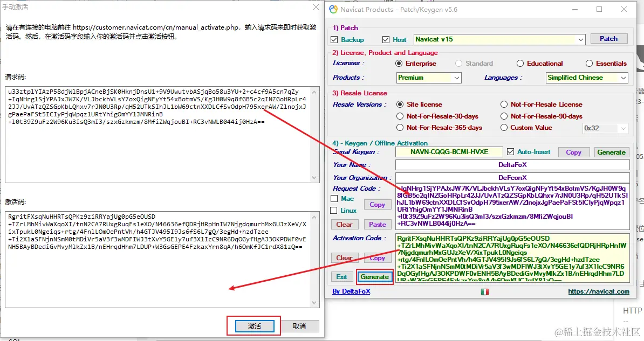Click Clear under the Request Code section
The image size is (644, 341).
(344, 225)
